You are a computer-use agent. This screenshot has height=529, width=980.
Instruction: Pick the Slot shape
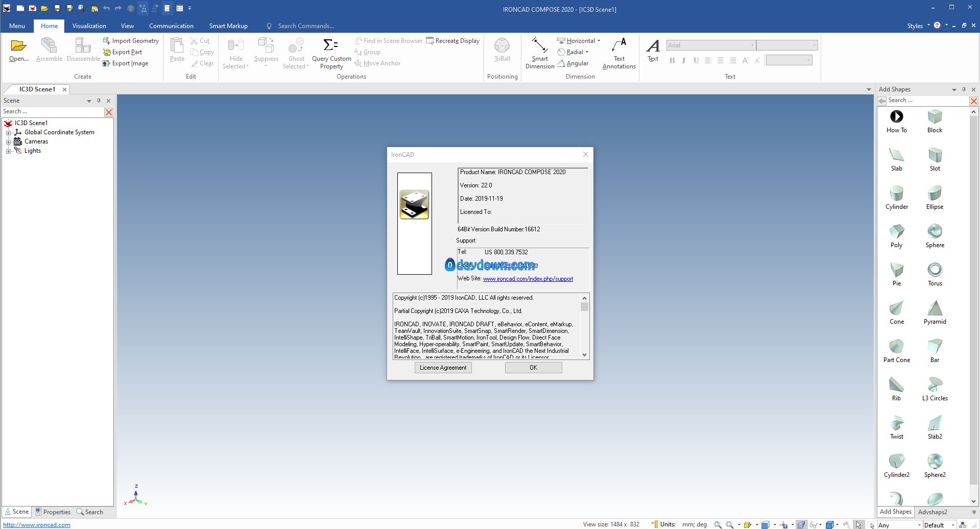pyautogui.click(x=935, y=159)
